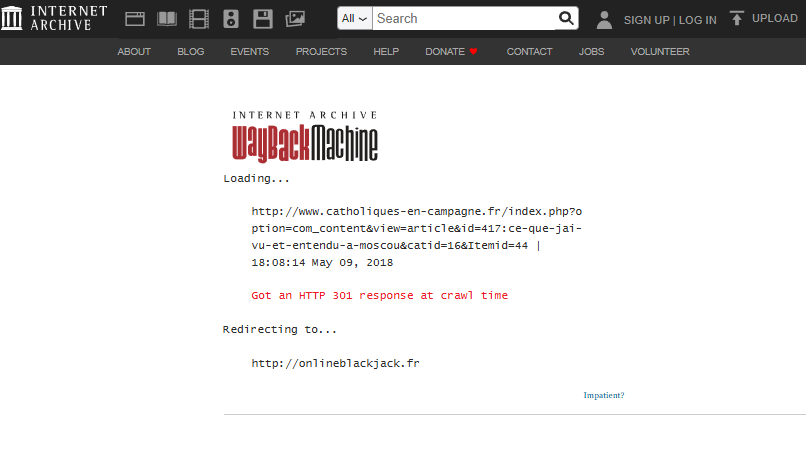Click the HTTP 301 response message
Screen dimensions: 806x450
[379, 295]
